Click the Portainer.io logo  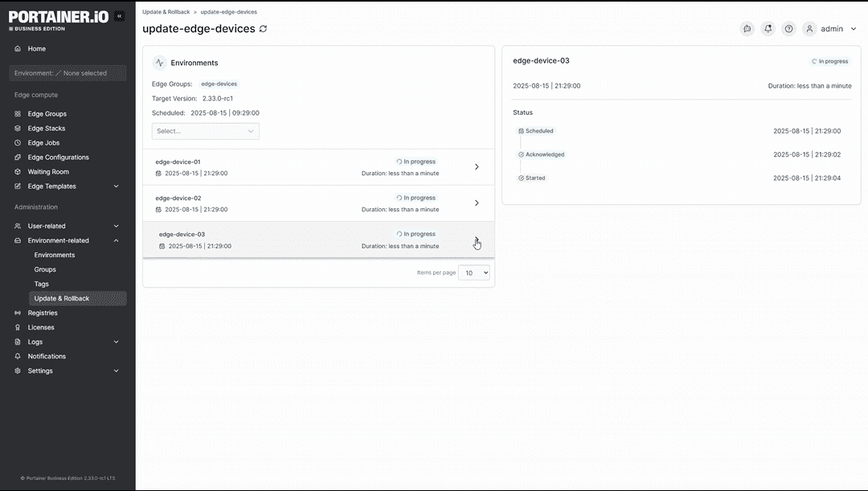pos(59,20)
